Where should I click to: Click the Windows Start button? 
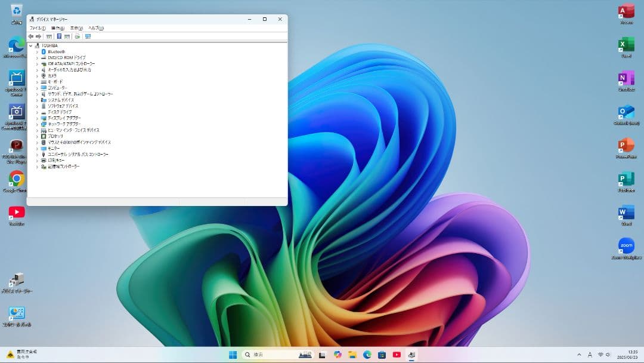point(233,355)
